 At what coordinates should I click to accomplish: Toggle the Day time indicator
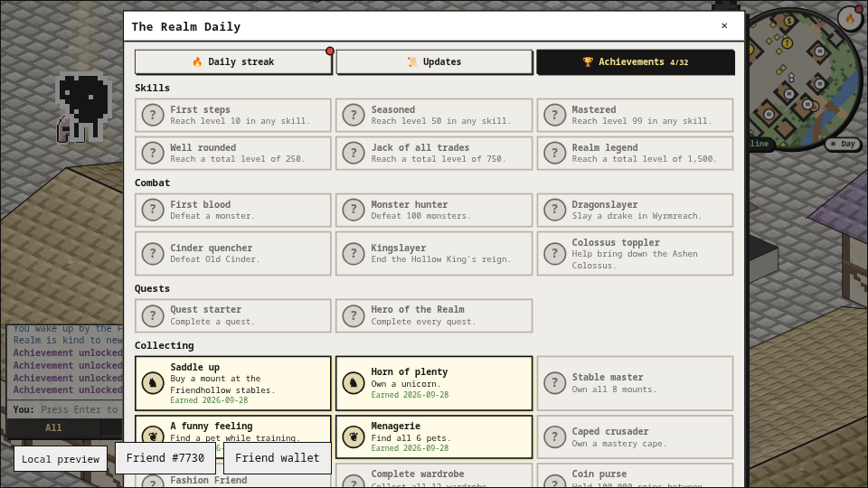pos(843,144)
